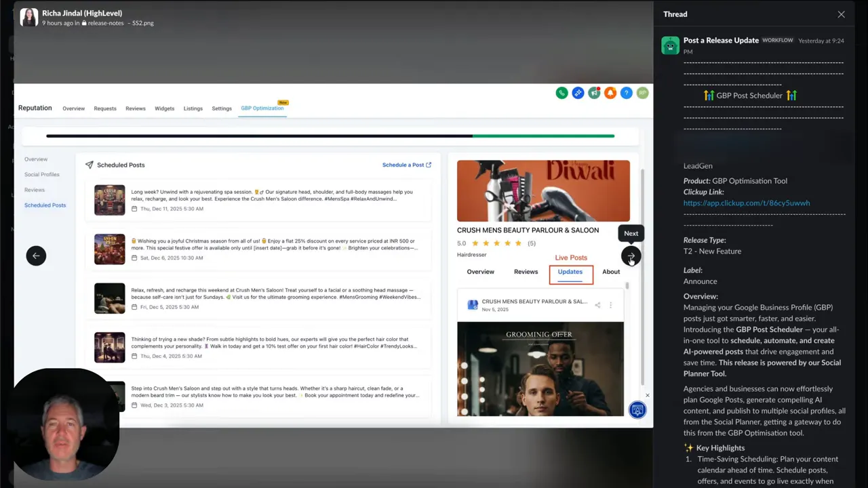Click the Schedule a Post link
The image size is (868, 488).
click(x=407, y=165)
